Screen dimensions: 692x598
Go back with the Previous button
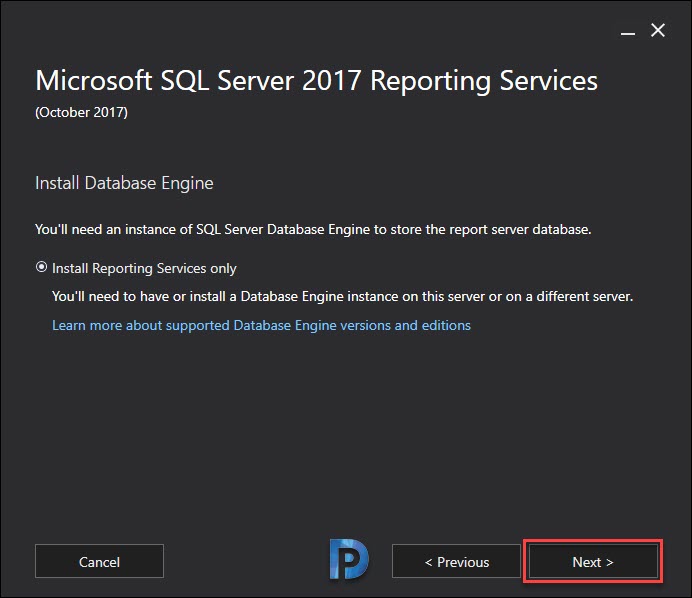click(456, 561)
